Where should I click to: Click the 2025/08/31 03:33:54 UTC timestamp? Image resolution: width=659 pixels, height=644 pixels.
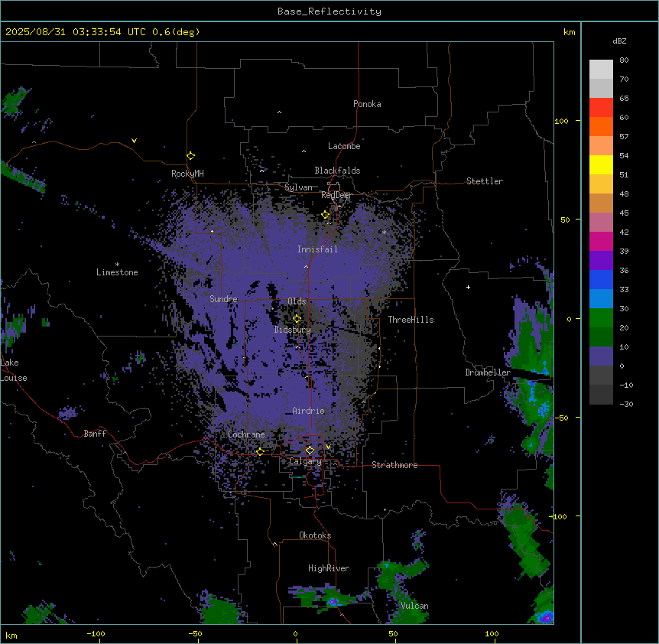76,32
